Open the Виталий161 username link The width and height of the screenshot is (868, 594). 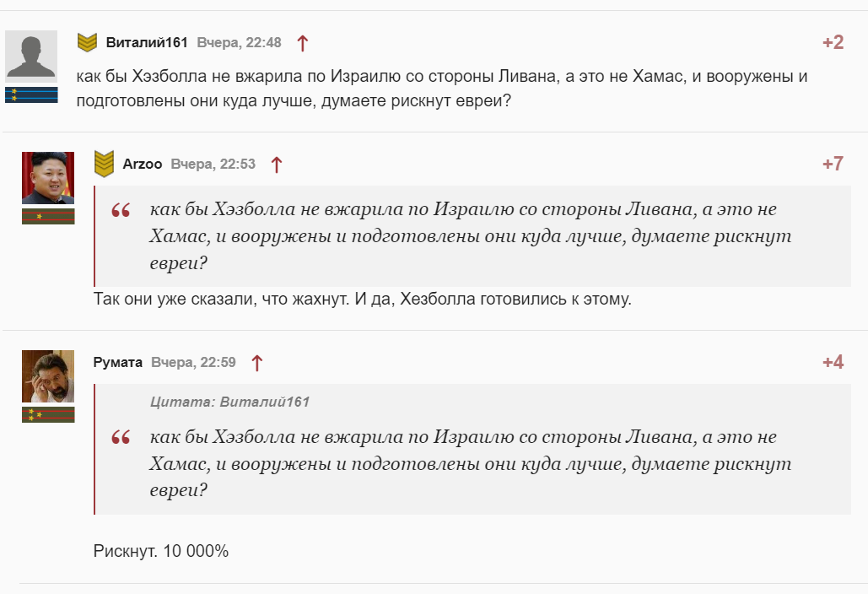(147, 42)
